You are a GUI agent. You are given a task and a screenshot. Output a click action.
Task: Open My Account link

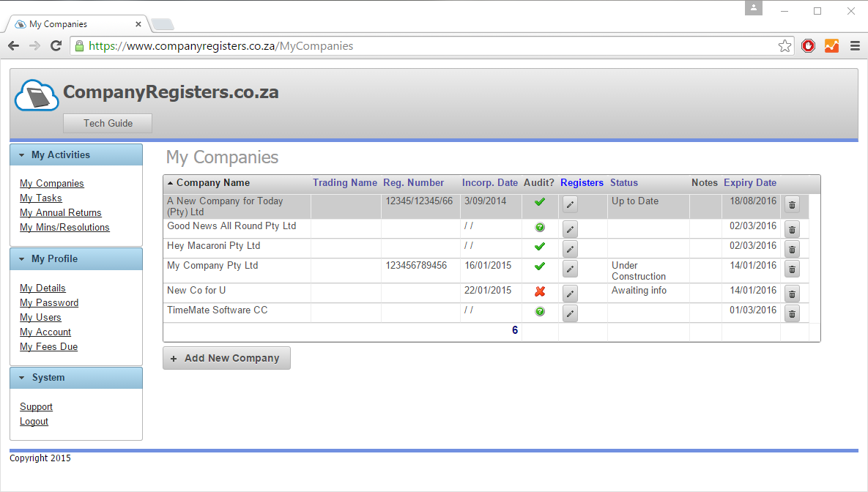pos(45,332)
